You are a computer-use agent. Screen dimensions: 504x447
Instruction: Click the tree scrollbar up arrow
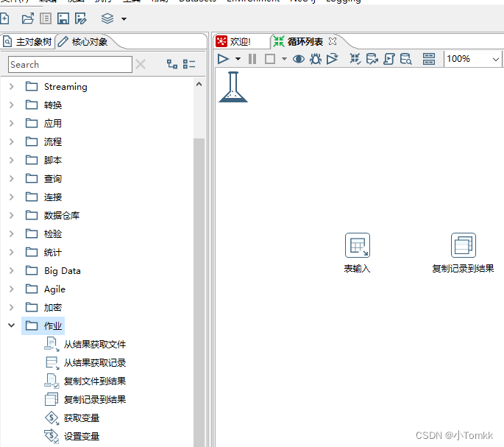click(x=199, y=84)
